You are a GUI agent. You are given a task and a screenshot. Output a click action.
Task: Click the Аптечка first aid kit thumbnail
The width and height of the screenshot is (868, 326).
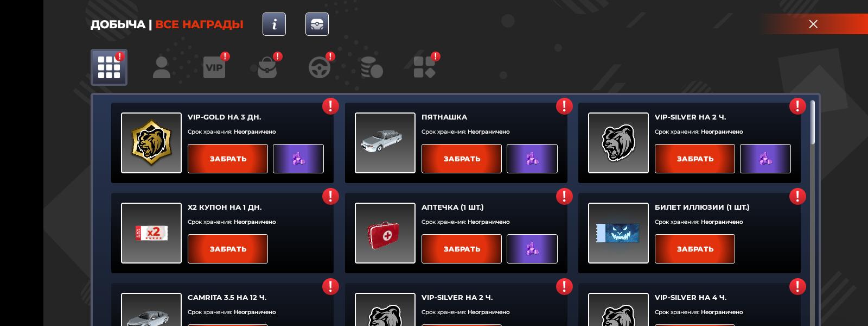point(385,233)
